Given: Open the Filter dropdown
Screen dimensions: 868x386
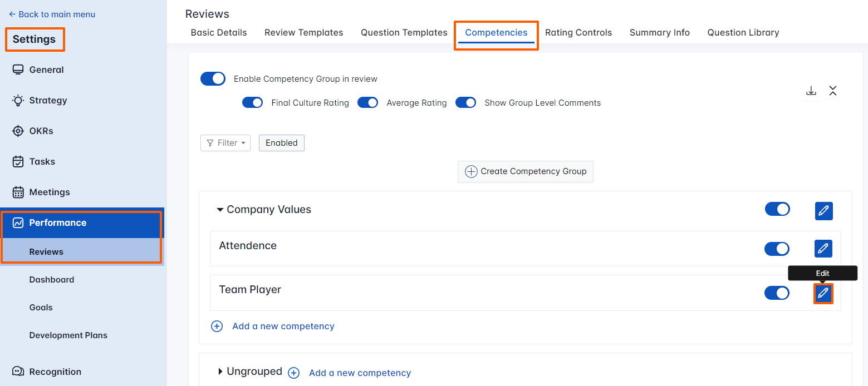Looking at the screenshot, I should 225,143.
